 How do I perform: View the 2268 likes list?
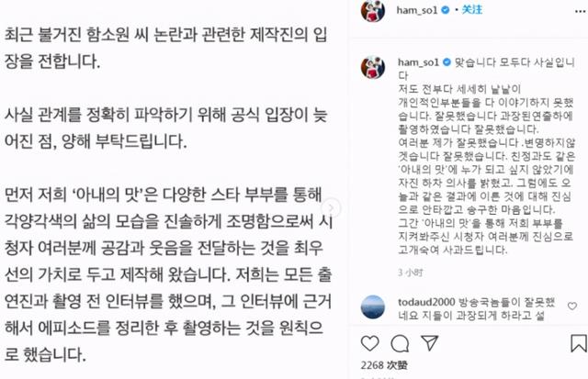(x=384, y=365)
